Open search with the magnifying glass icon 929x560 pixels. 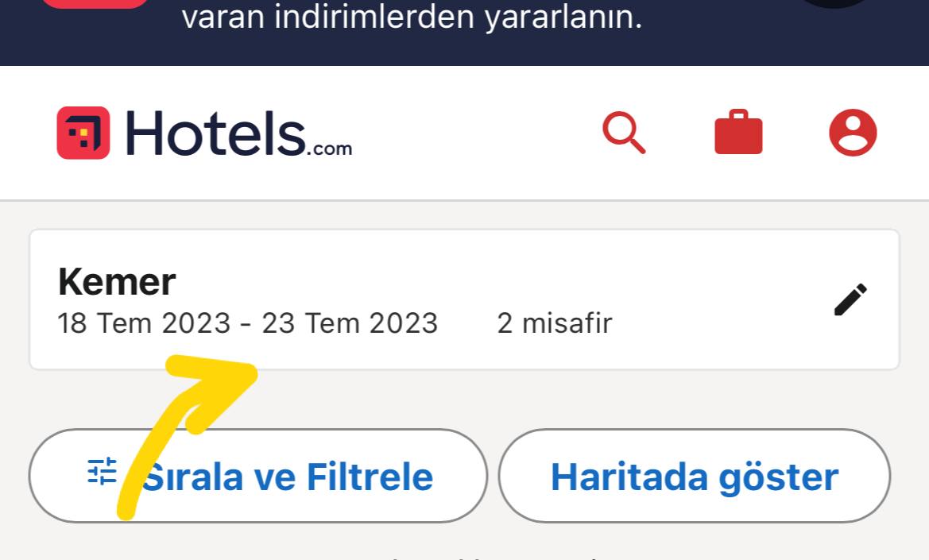pyautogui.click(x=624, y=133)
